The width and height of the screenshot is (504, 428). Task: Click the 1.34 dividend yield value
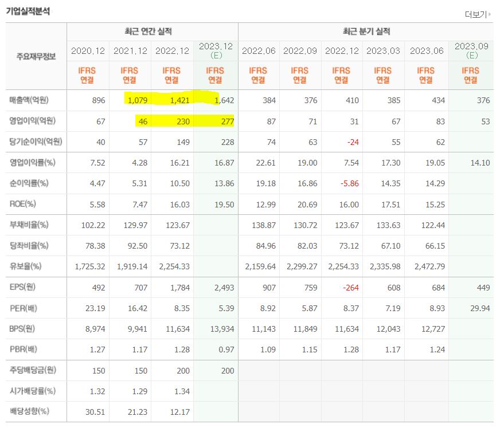[x=182, y=391]
